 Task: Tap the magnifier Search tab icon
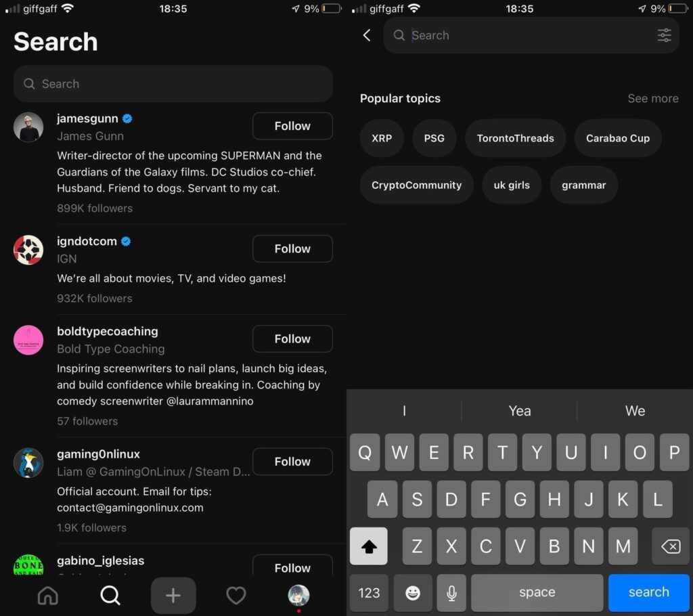[x=110, y=595]
